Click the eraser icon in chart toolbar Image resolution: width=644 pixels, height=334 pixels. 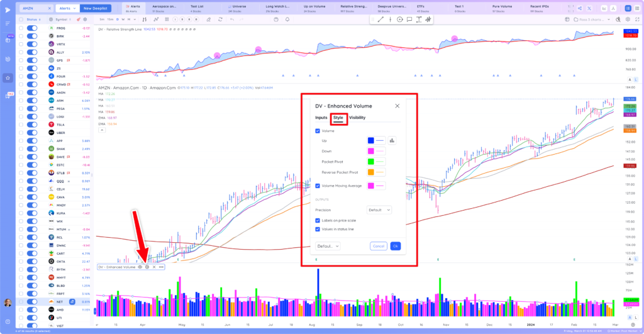tap(209, 19)
